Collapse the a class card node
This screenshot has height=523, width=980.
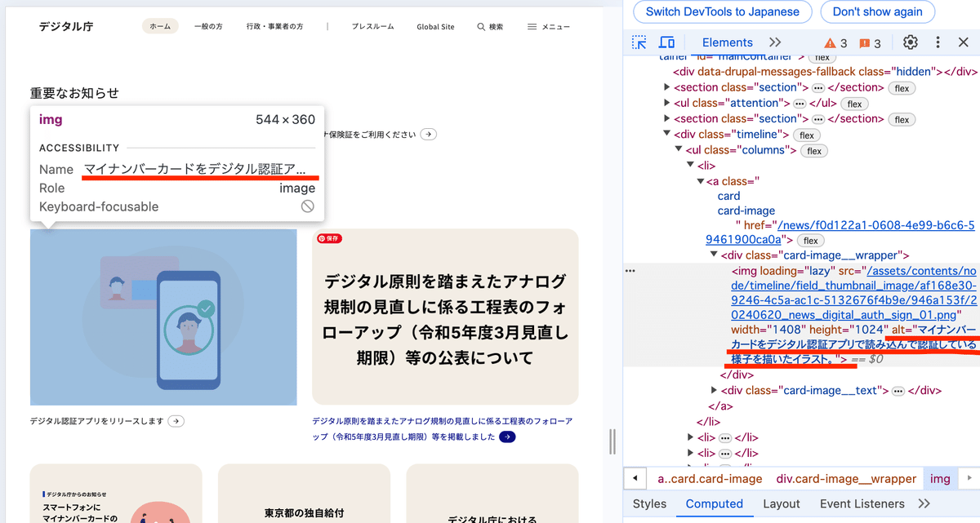point(701,181)
